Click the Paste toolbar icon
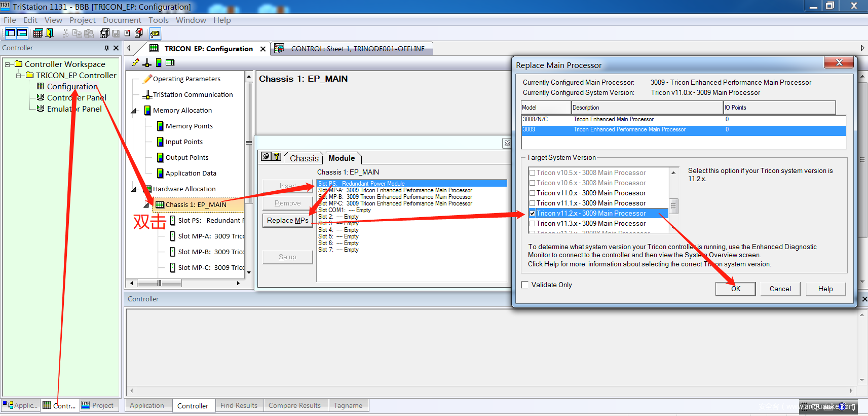Image resolution: width=868 pixels, height=416 pixels. coord(89,33)
